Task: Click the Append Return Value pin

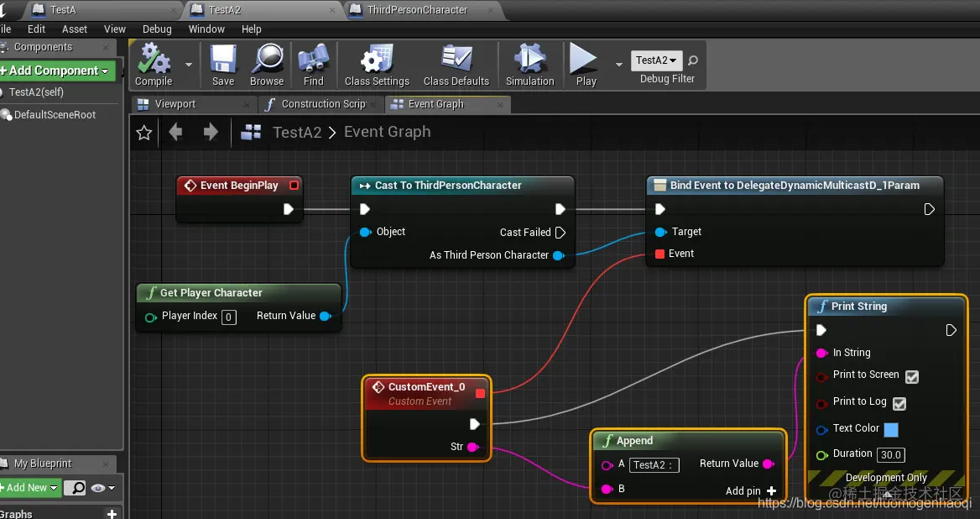Action: (769, 464)
